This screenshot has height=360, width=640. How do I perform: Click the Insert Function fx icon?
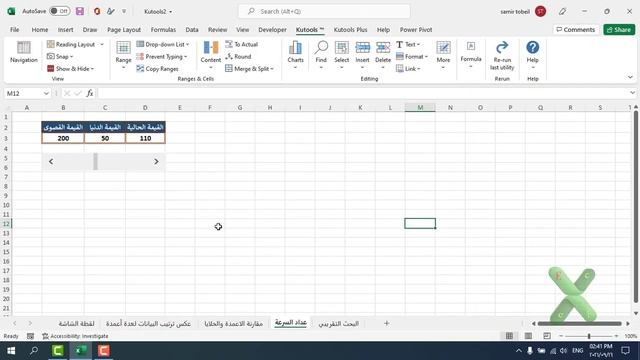pyautogui.click(x=90, y=93)
